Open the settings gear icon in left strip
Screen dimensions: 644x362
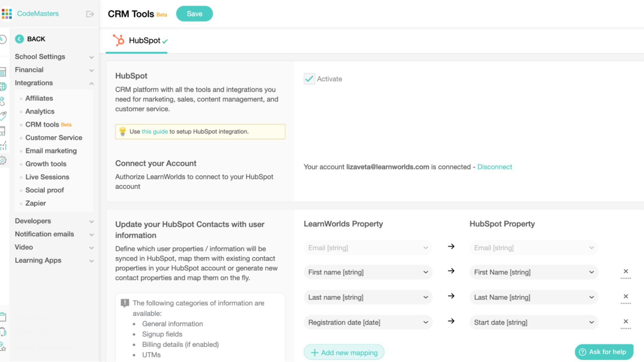[3, 160]
